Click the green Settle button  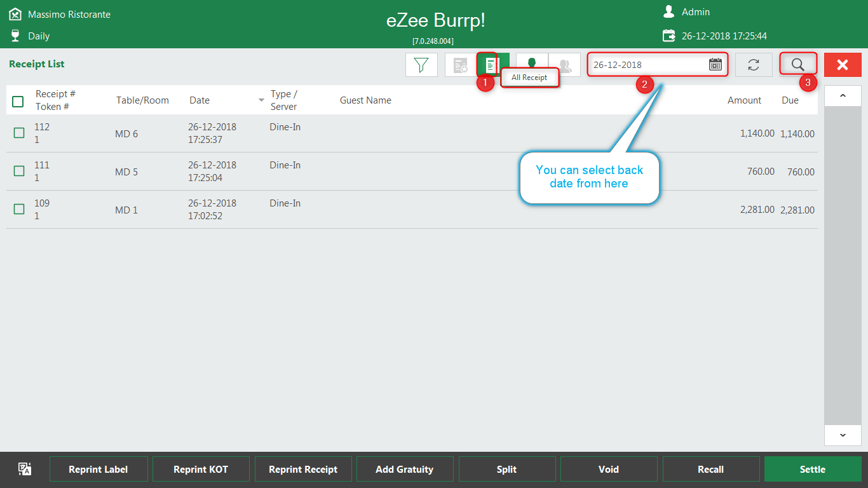pos(813,470)
